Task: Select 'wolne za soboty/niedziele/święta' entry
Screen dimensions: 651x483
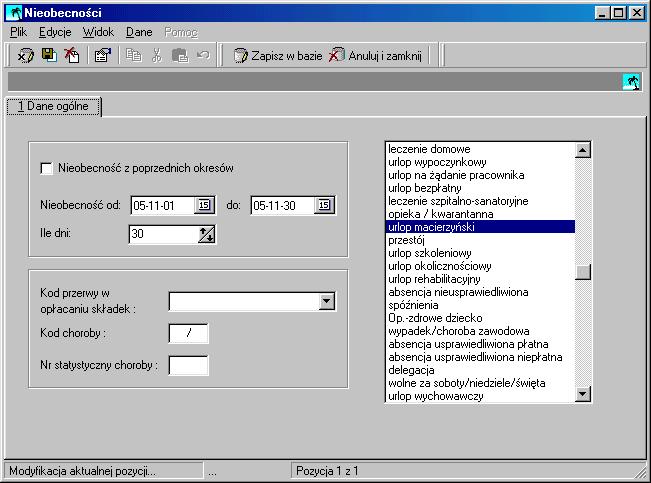Action: click(480, 383)
